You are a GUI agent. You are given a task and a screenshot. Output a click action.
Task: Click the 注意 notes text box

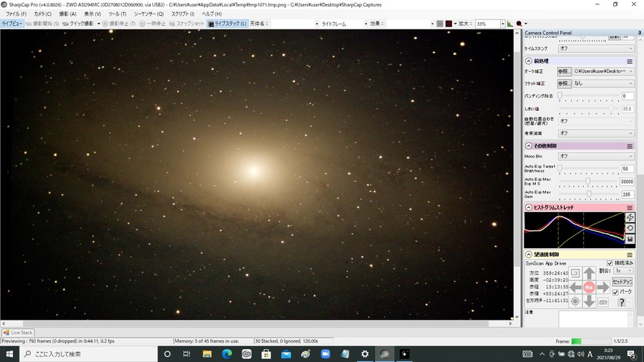coord(596,319)
